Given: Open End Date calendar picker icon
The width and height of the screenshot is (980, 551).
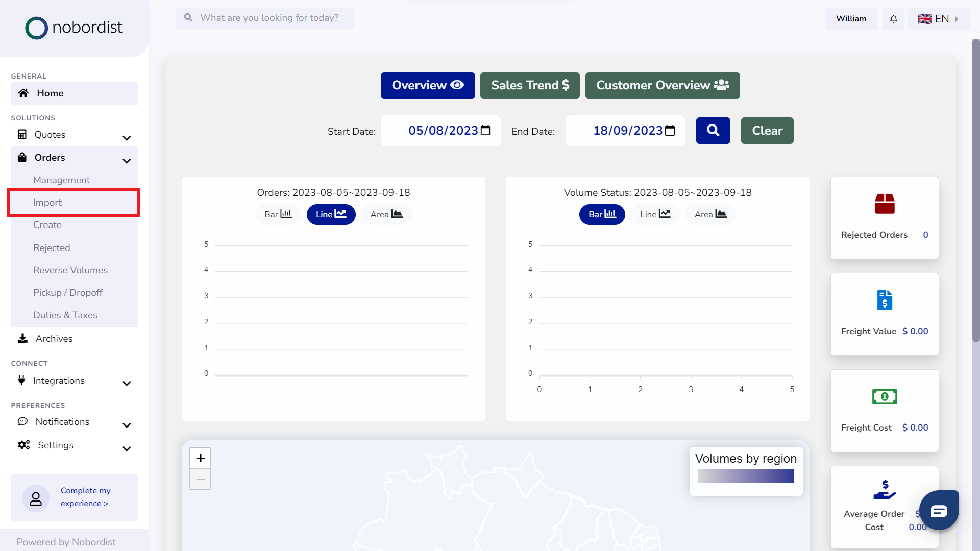Looking at the screenshot, I should [x=670, y=131].
